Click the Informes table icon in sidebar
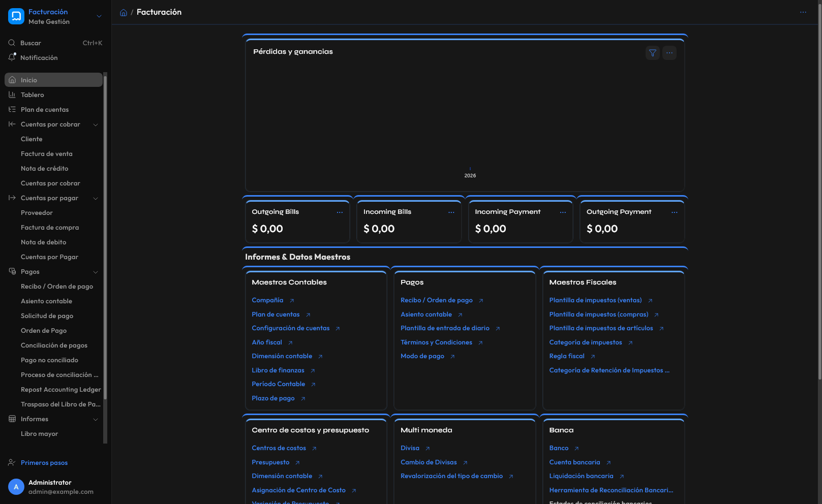The height and width of the screenshot is (504, 822). pyautogui.click(x=12, y=419)
